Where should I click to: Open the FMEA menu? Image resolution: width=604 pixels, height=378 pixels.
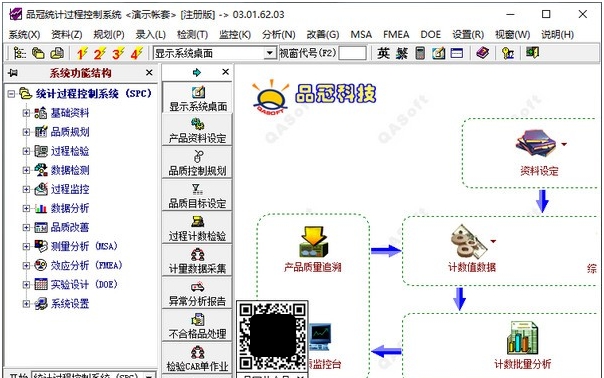point(396,35)
